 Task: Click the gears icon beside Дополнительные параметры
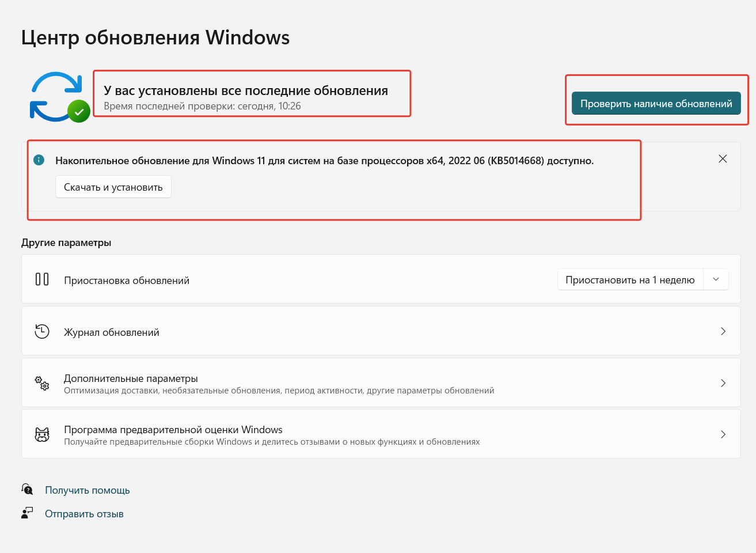coord(42,383)
